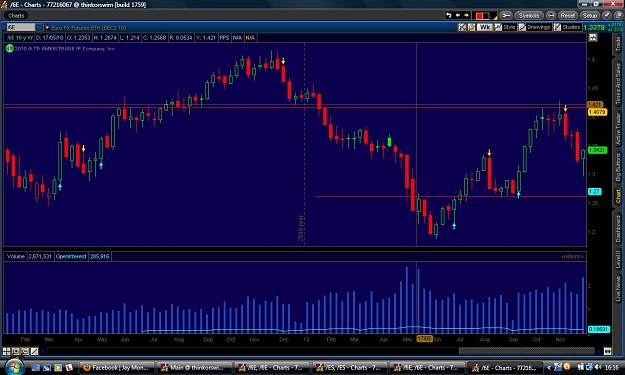The image size is (625, 375).
Task: Open the Active Trader side tab
Action: click(x=618, y=129)
